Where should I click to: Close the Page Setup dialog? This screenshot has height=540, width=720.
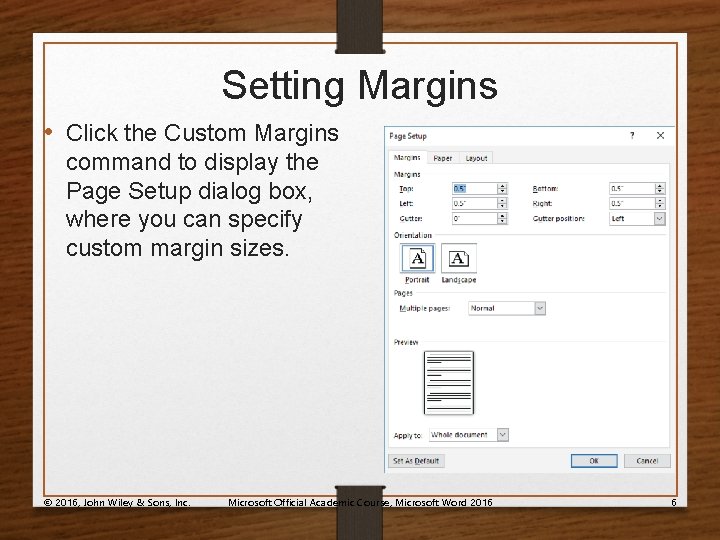tap(660, 135)
